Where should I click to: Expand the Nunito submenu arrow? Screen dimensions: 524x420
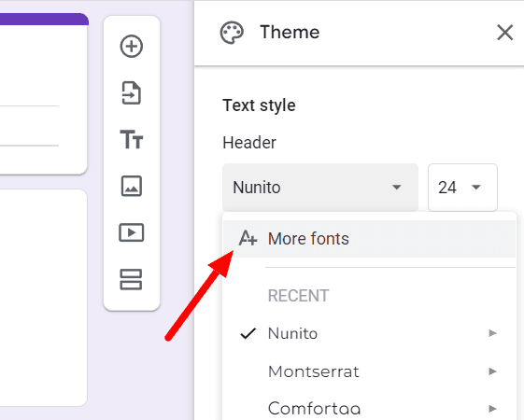(x=492, y=333)
